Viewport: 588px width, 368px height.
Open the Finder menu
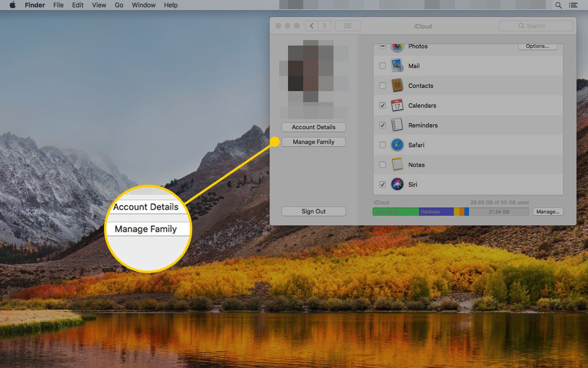(x=34, y=5)
